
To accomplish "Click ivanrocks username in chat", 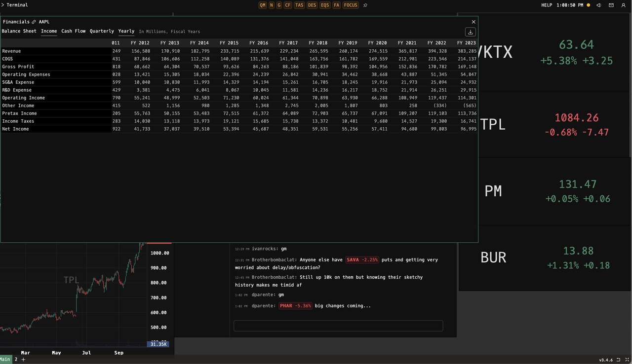I will (264, 249).
